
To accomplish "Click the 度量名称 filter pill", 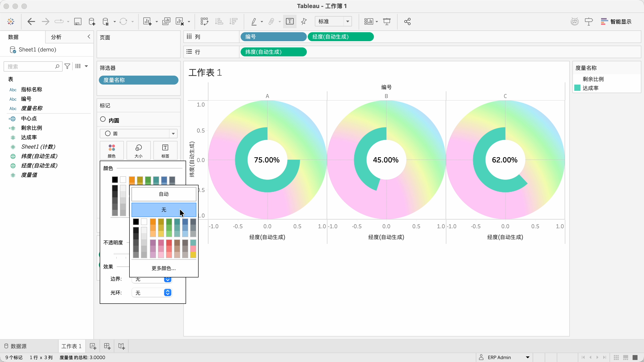I will coord(138,80).
